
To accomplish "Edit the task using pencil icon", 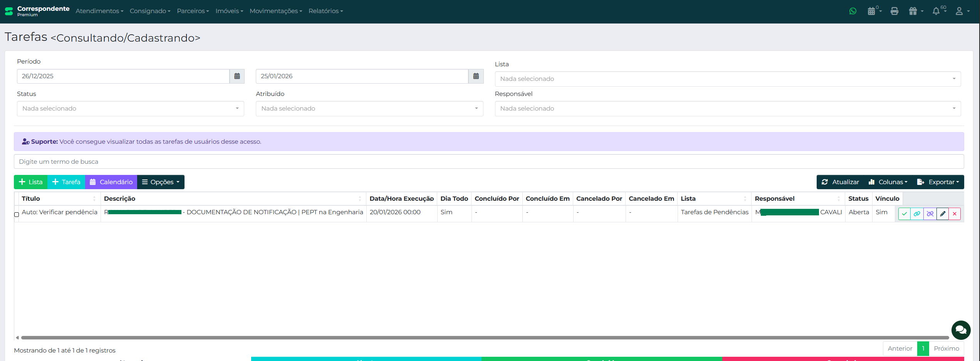I will [943, 214].
